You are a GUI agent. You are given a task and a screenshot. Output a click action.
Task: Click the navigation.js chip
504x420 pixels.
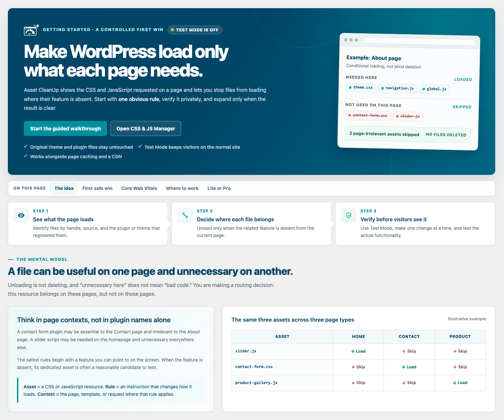coord(397,88)
